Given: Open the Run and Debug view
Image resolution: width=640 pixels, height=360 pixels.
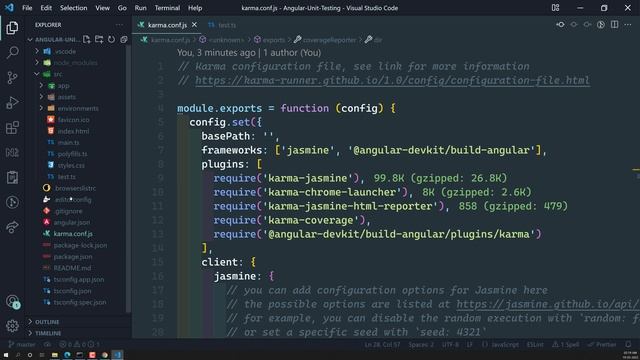Looking at the screenshot, I should (x=12, y=102).
